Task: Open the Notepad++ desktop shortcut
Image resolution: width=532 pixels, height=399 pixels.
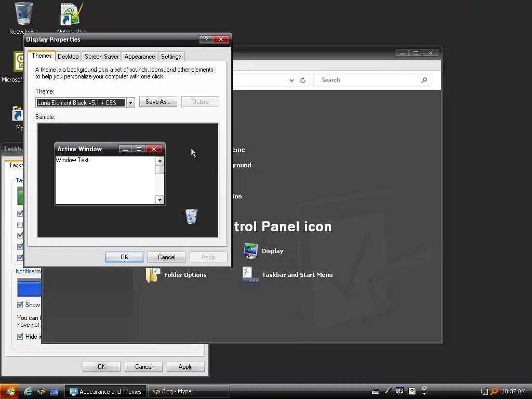Action: [71, 14]
